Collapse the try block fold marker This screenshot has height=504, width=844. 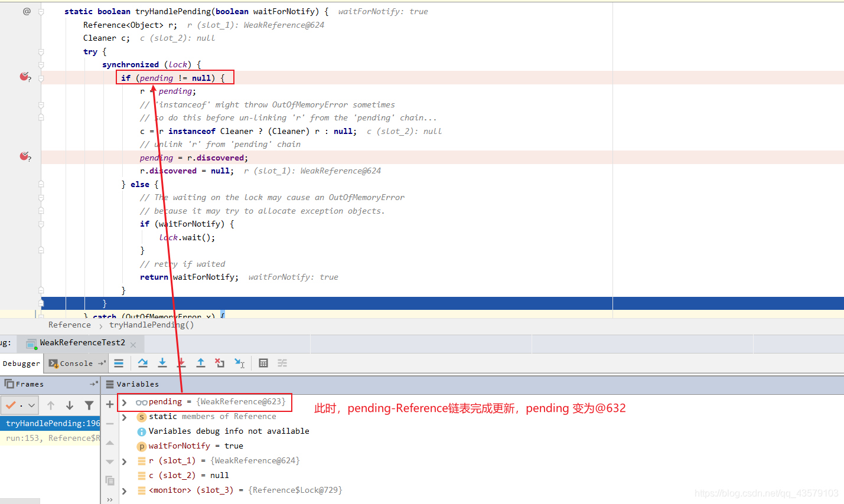pyautogui.click(x=41, y=51)
